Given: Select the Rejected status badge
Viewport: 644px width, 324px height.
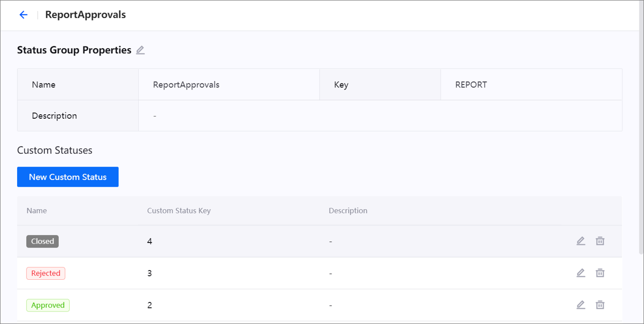Looking at the screenshot, I should [46, 273].
